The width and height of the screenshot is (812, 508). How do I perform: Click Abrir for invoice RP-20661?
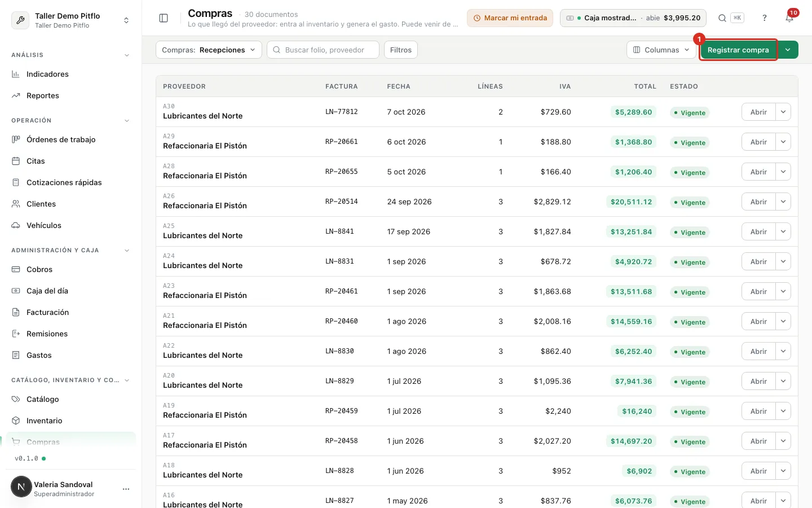[x=758, y=142]
